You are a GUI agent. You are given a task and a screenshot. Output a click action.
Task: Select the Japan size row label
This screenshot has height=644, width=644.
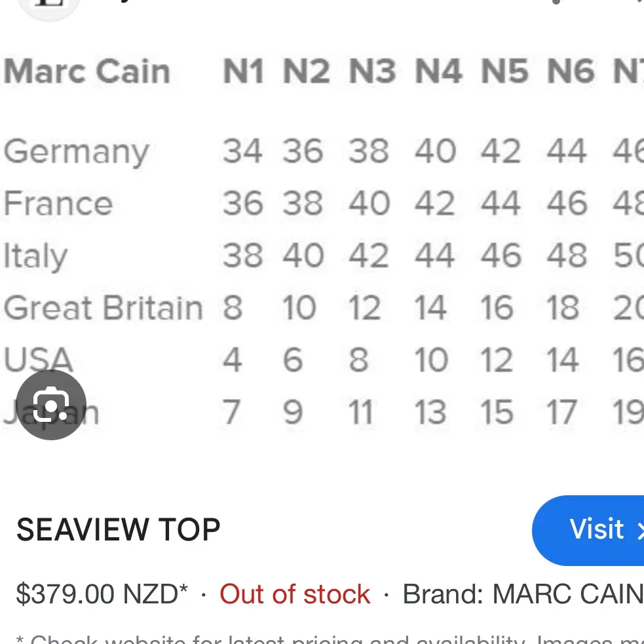tap(52, 411)
